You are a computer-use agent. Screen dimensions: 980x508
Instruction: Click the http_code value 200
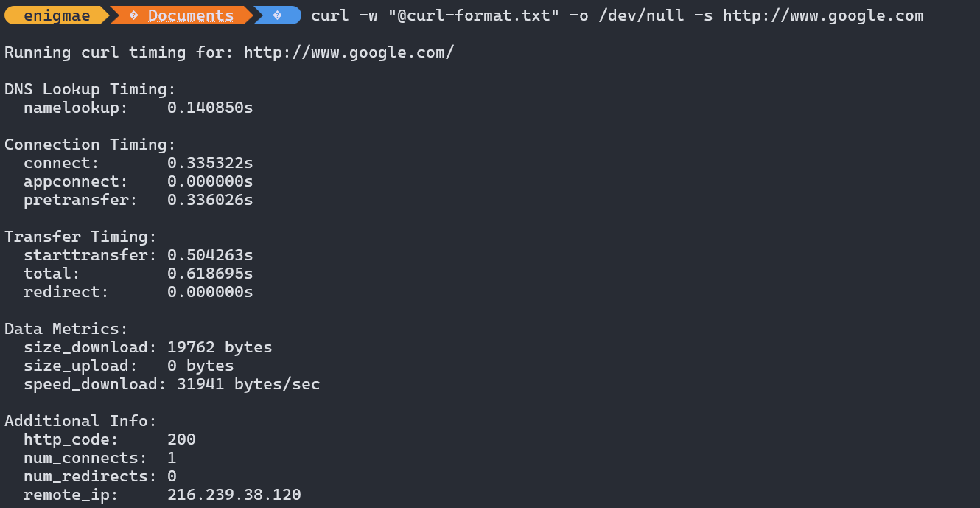181,439
